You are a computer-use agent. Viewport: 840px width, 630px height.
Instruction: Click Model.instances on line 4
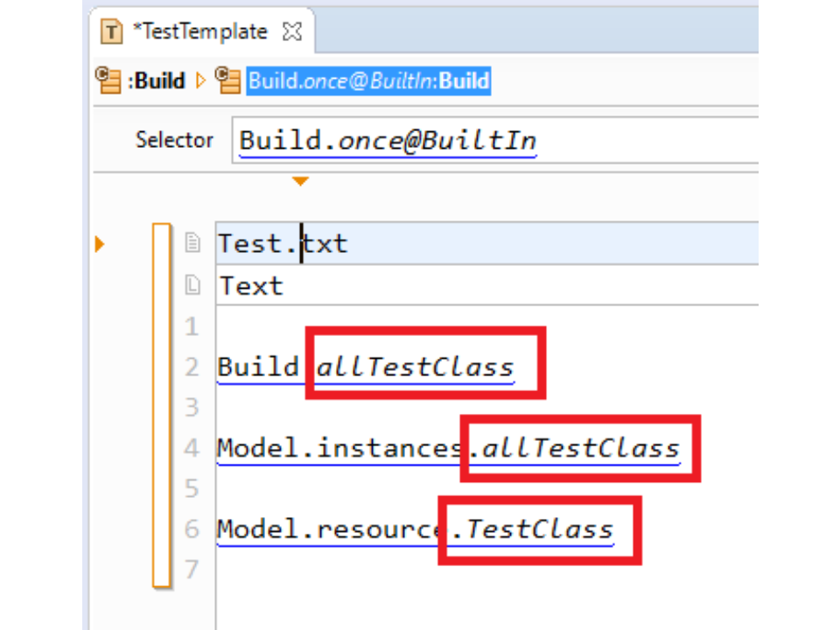[339, 449]
